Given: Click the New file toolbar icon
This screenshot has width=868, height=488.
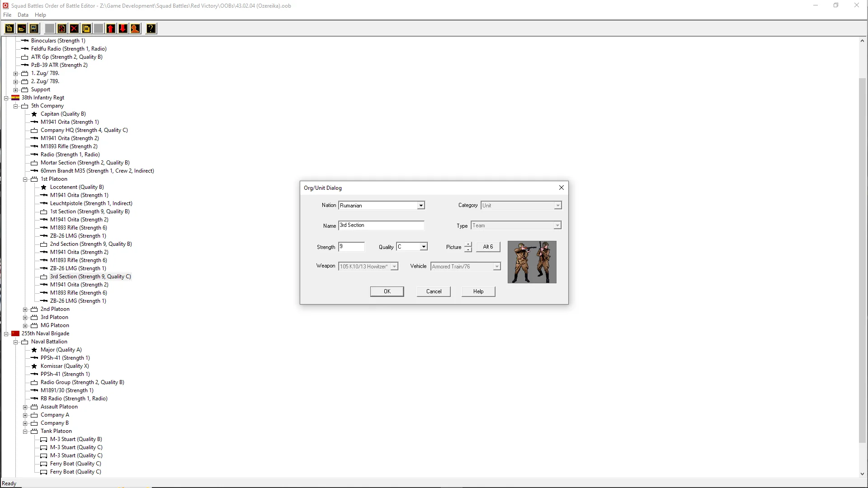Looking at the screenshot, I should click(x=9, y=29).
